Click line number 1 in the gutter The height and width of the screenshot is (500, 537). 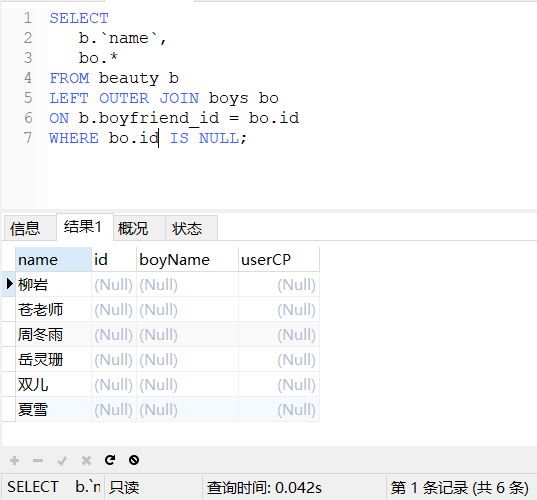click(x=28, y=18)
